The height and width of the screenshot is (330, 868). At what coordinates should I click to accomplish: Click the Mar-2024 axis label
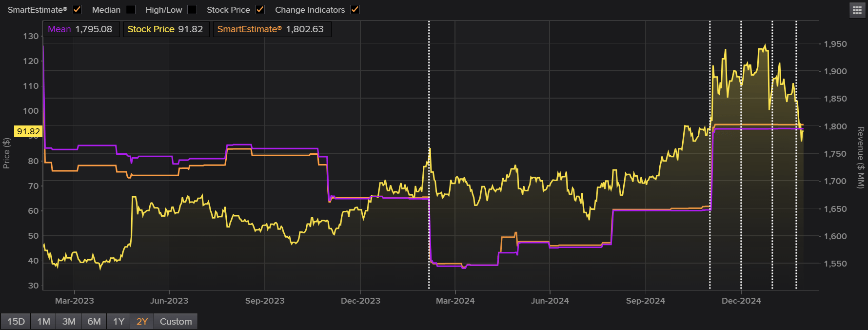click(x=455, y=301)
